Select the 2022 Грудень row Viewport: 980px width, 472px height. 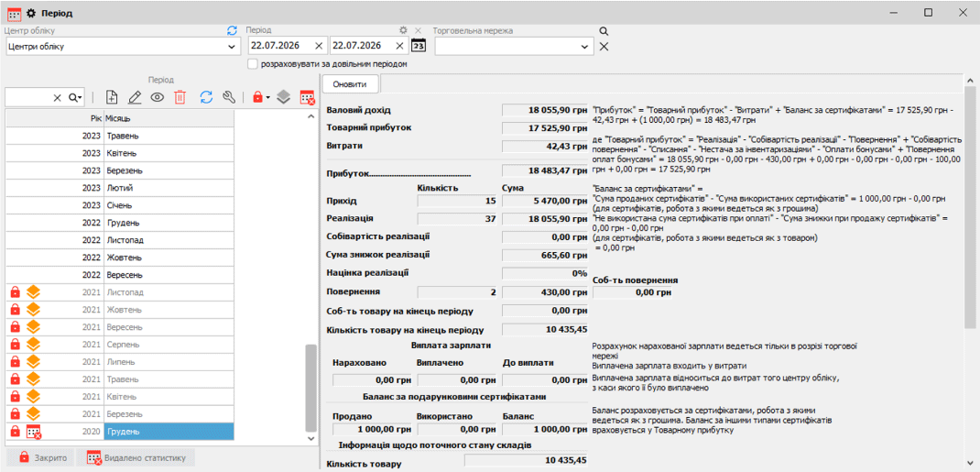click(x=120, y=223)
